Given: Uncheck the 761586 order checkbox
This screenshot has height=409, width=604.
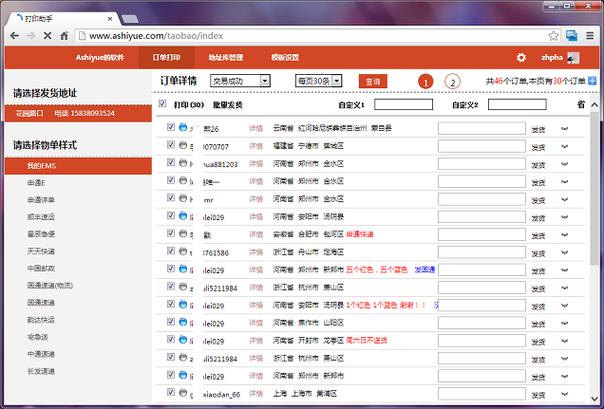Looking at the screenshot, I should pos(171,251).
